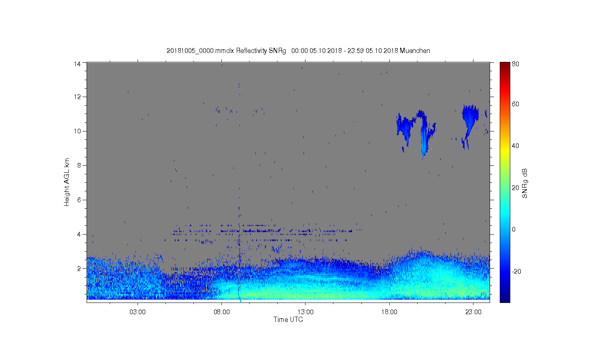
Task: Click the height axis label 10
Action: point(78,131)
